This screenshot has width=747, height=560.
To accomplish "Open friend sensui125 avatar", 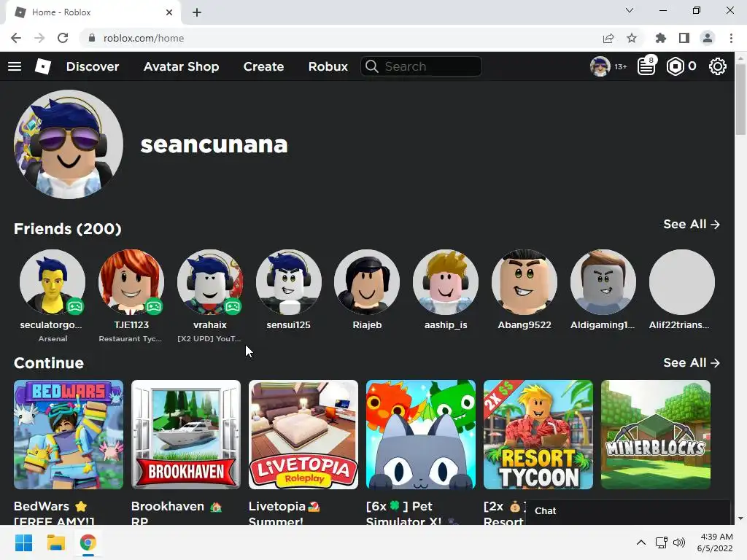I will point(289,282).
